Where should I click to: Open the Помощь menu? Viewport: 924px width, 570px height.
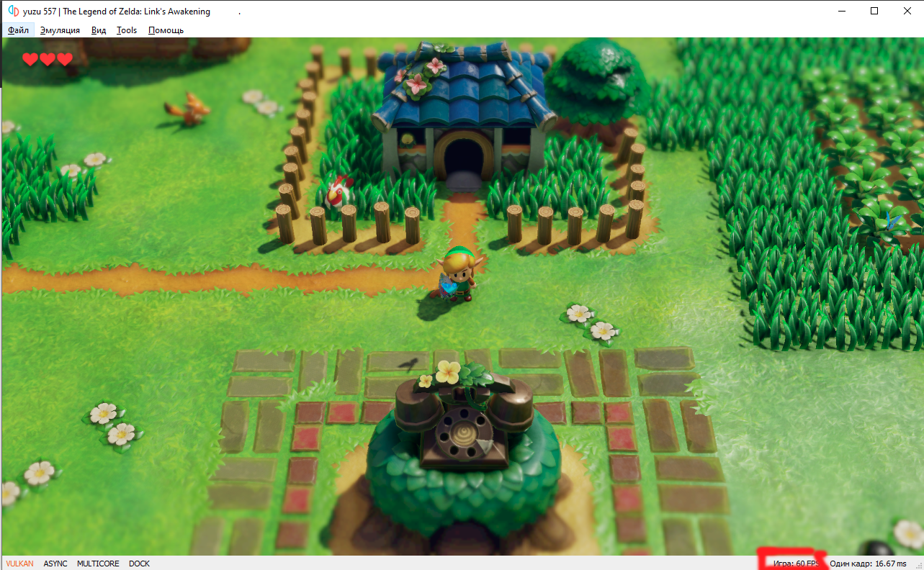(x=166, y=30)
